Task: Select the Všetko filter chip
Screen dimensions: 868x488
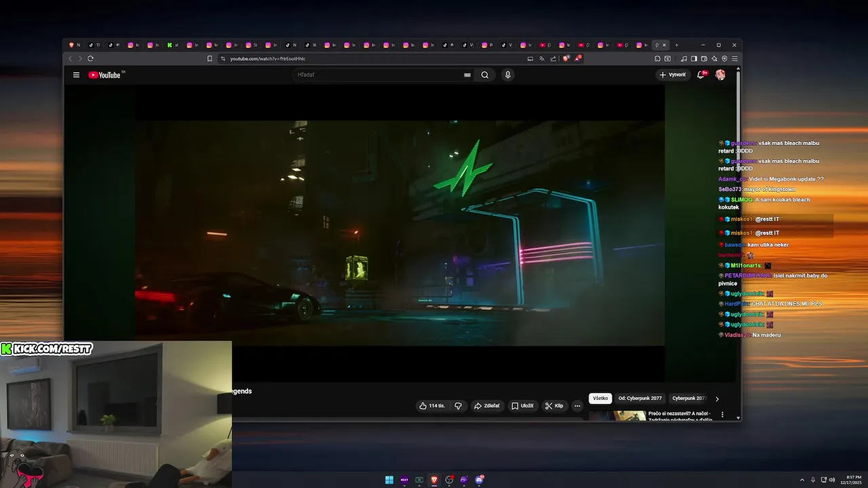Action: [600, 399]
